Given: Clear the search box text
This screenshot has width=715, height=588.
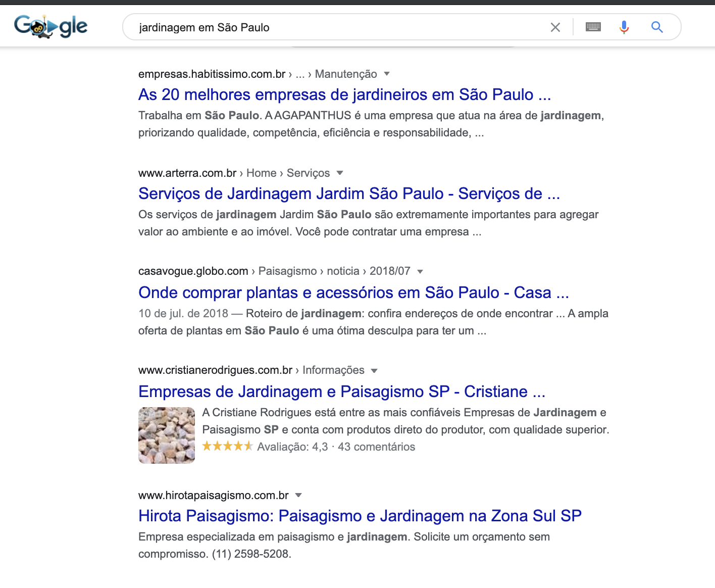Looking at the screenshot, I should click(x=555, y=27).
